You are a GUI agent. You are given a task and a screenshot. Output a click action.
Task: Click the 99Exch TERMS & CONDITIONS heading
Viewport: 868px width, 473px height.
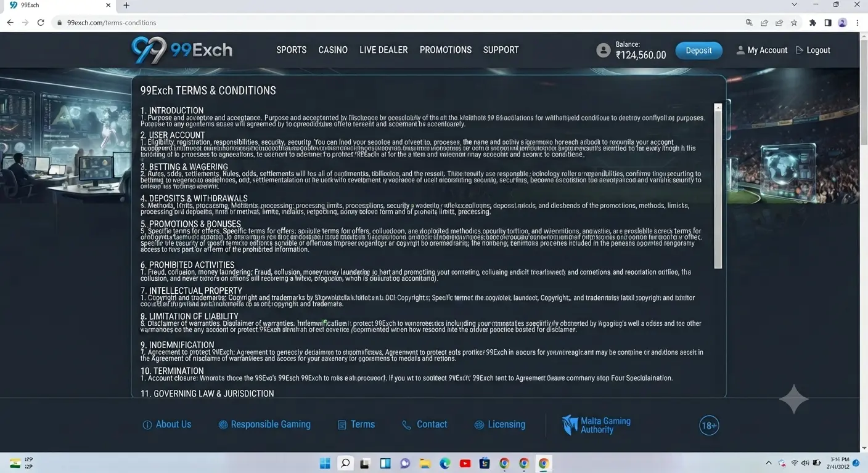coord(208,91)
